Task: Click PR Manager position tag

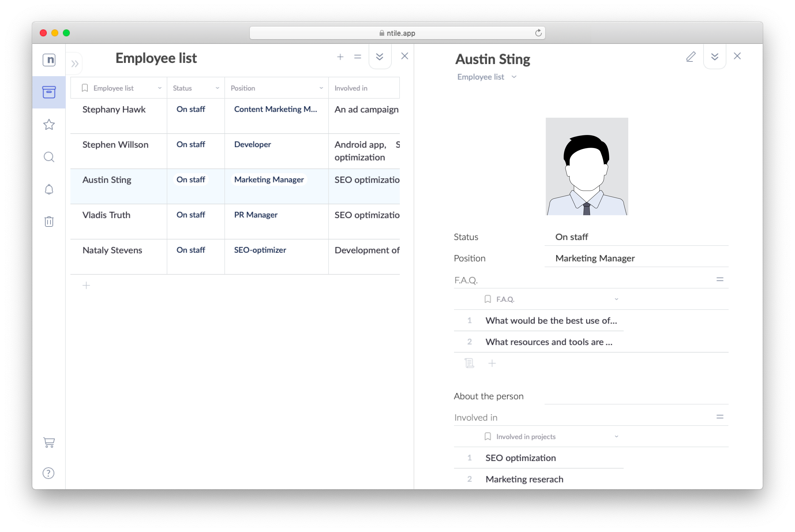Action: 256,215
